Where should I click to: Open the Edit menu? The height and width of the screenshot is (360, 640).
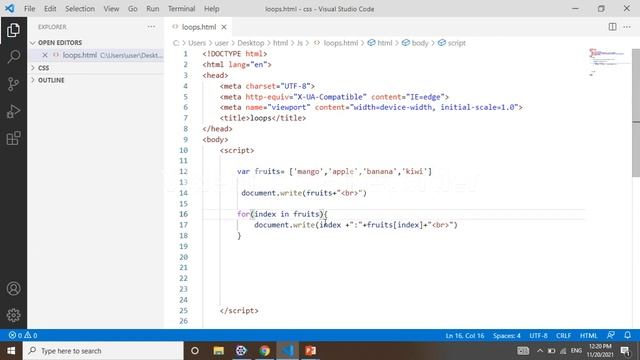point(50,9)
